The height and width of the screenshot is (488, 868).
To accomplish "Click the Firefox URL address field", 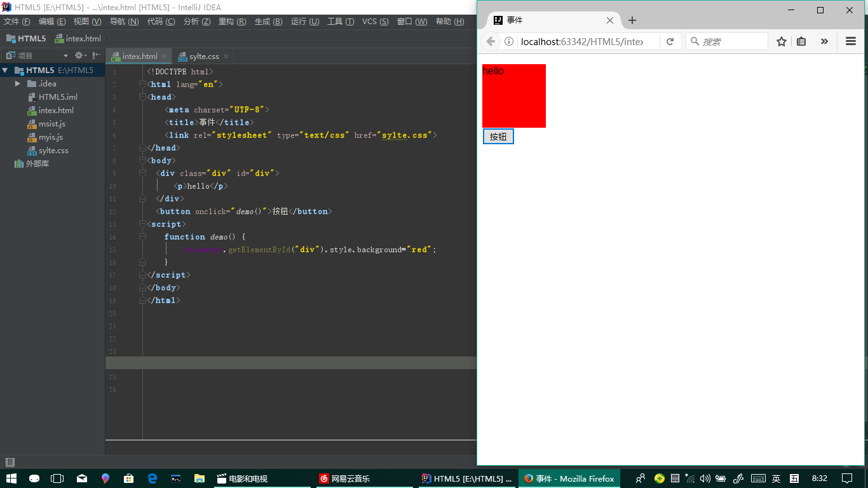I will [x=581, y=41].
